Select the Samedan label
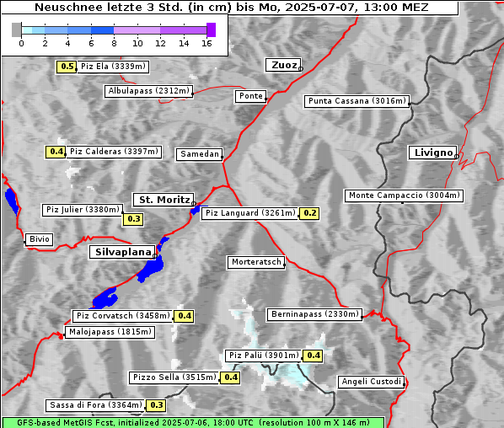This screenshot has height=428, width=504. [199, 154]
